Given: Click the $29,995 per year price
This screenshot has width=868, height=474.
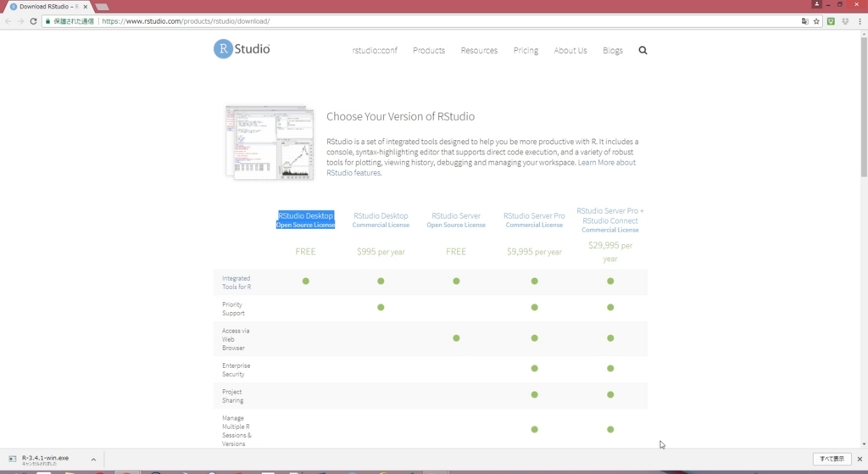Looking at the screenshot, I should coord(610,251).
